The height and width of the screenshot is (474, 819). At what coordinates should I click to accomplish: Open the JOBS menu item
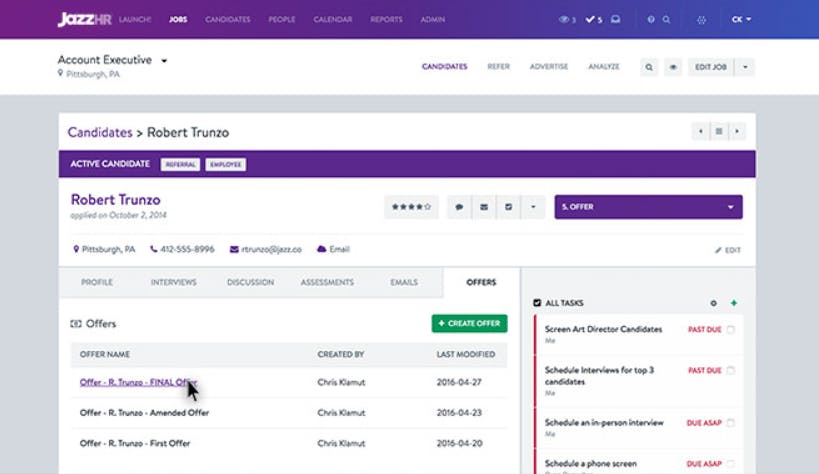pyautogui.click(x=178, y=19)
